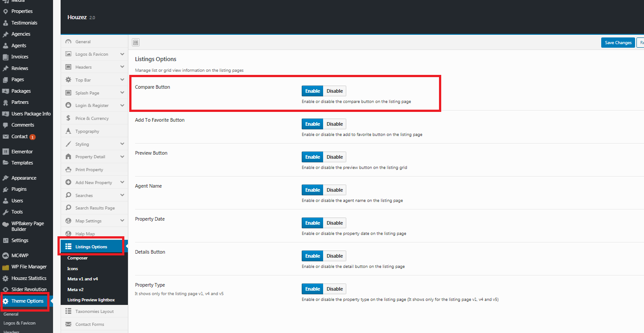
Task: Disable the Compare Button option
Action: (x=335, y=91)
